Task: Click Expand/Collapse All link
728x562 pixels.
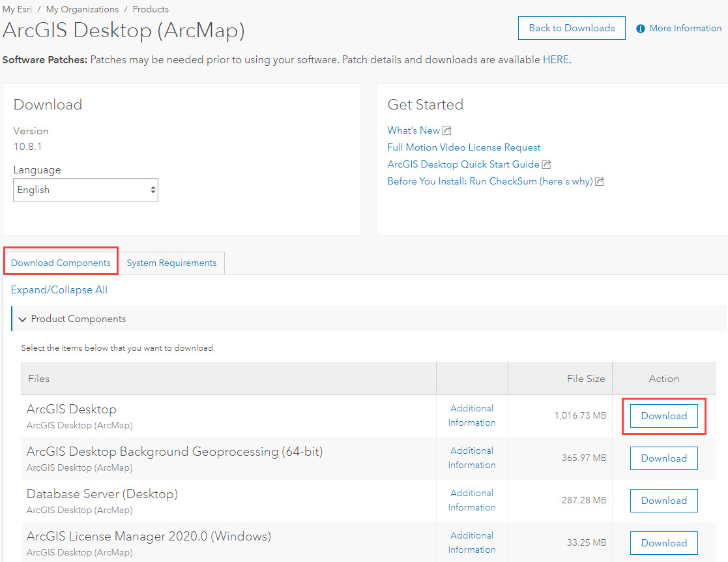Action: click(59, 290)
